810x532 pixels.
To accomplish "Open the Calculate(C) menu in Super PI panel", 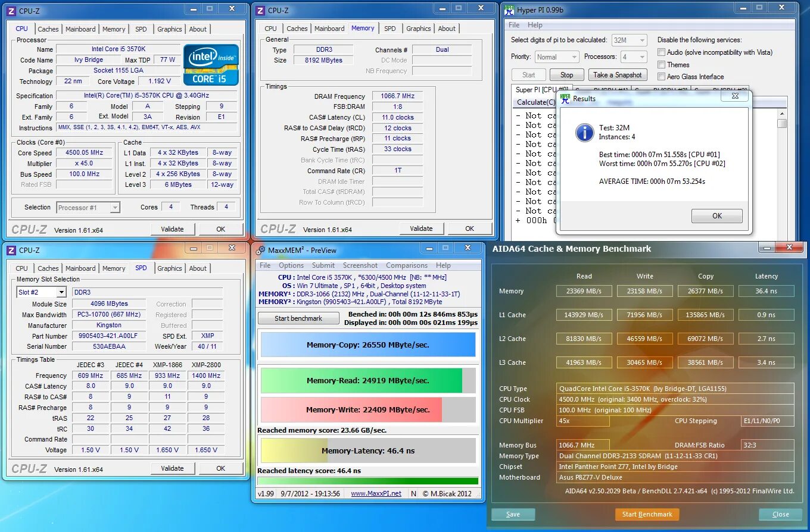I will [536, 102].
